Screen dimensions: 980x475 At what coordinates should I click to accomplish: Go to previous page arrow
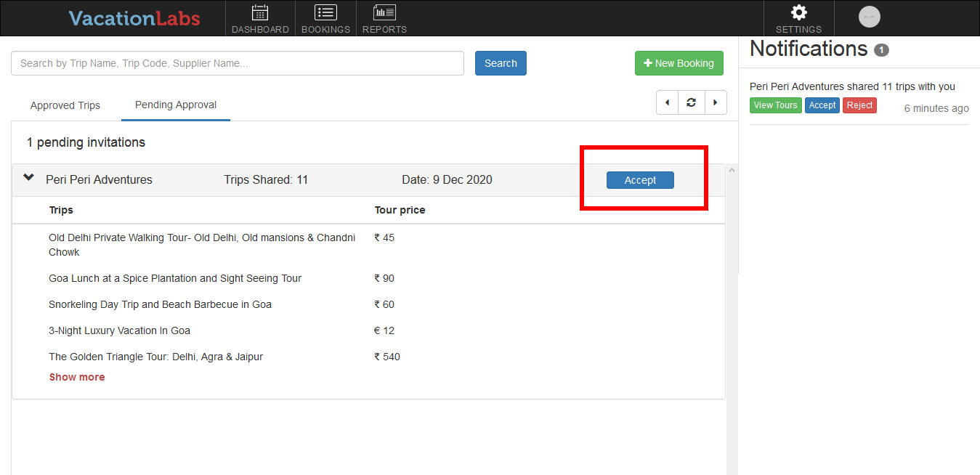[667, 102]
